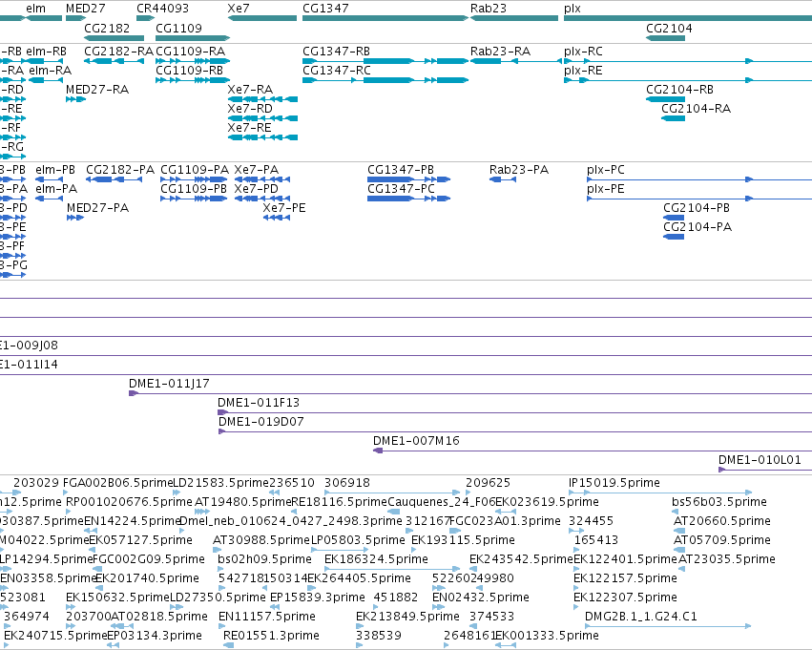Select the CG1347-PB protein label
The width and height of the screenshot is (812, 650).
(x=401, y=170)
